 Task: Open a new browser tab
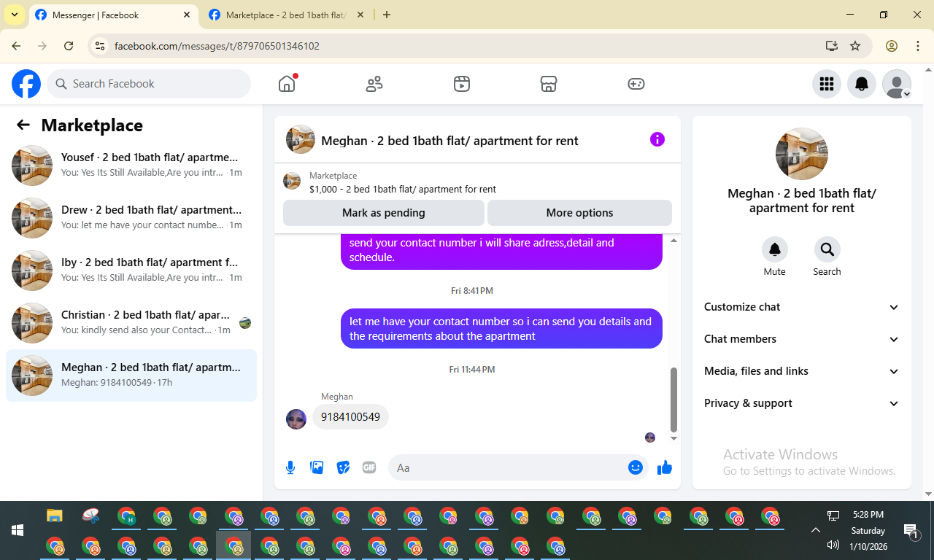coord(387,15)
